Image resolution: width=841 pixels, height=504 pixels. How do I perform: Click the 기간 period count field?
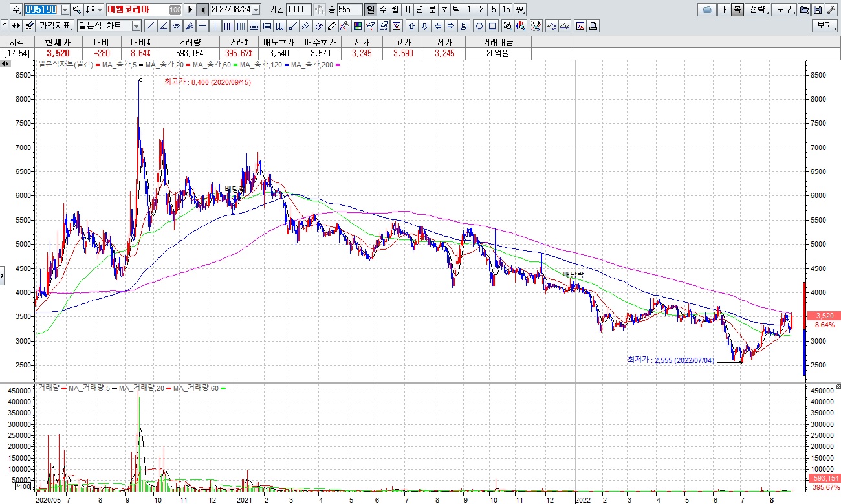pos(298,10)
